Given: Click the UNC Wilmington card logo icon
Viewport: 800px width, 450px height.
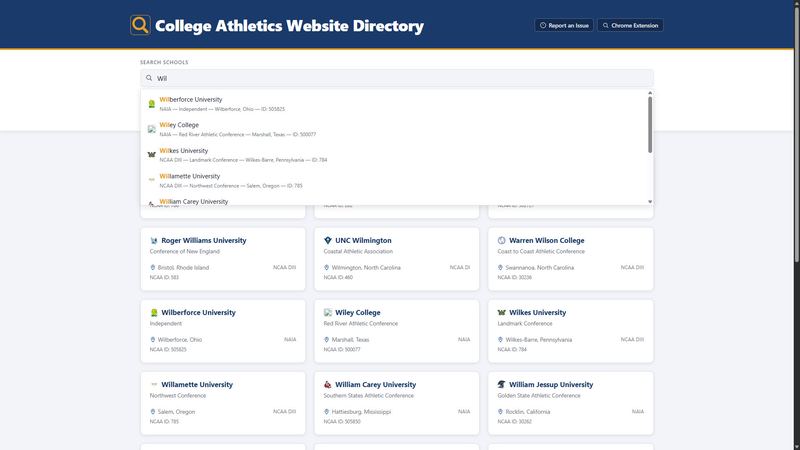Looking at the screenshot, I should (x=328, y=240).
